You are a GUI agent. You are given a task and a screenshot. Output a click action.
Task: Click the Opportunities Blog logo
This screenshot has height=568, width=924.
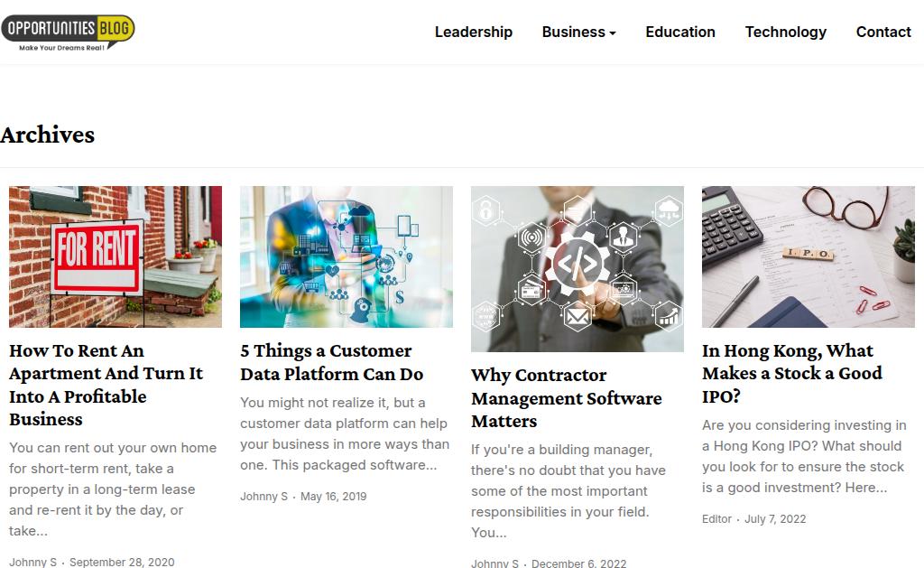(x=68, y=31)
